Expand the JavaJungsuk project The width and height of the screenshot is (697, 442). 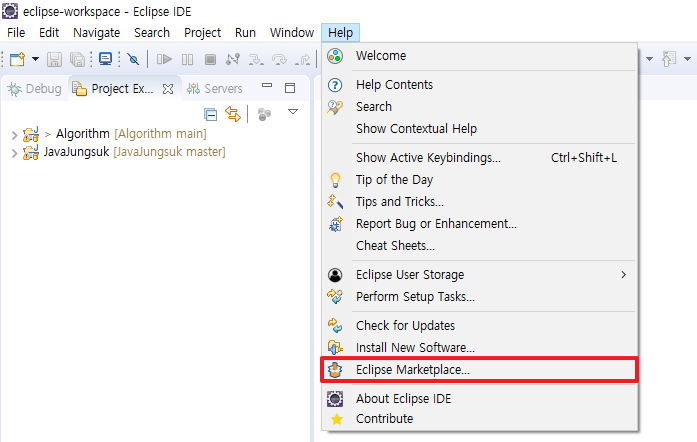coord(14,153)
